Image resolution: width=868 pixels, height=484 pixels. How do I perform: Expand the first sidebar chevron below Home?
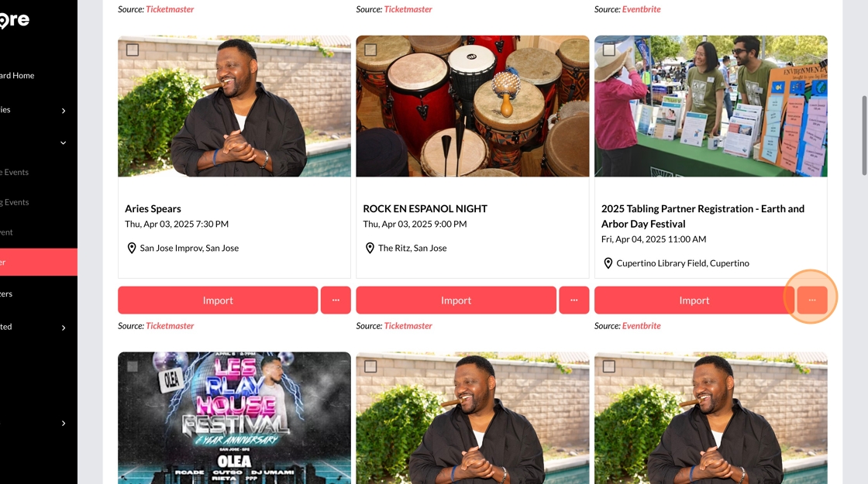[x=63, y=111]
